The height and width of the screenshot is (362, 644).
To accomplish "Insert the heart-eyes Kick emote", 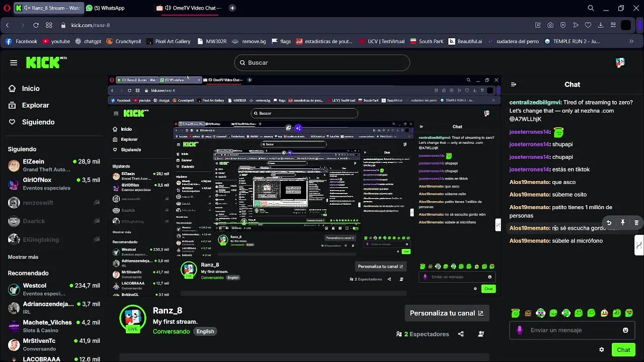I will coord(629,313).
